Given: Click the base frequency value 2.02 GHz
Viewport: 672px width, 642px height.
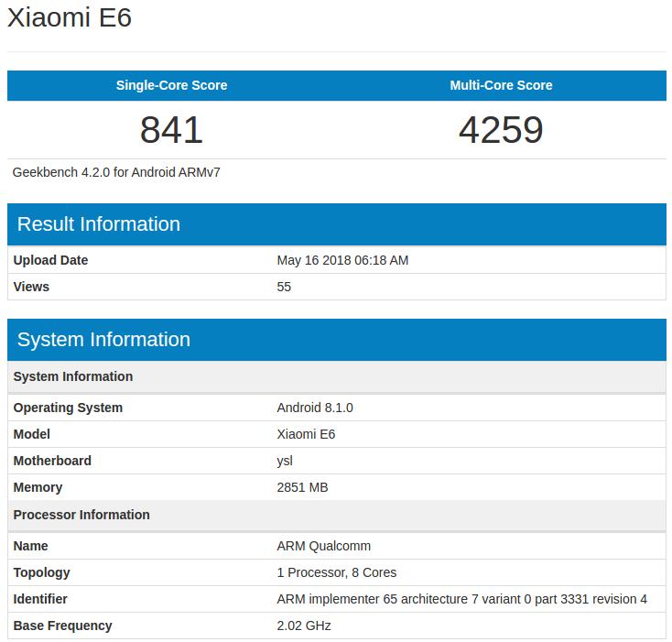Looking at the screenshot, I should point(304,626).
